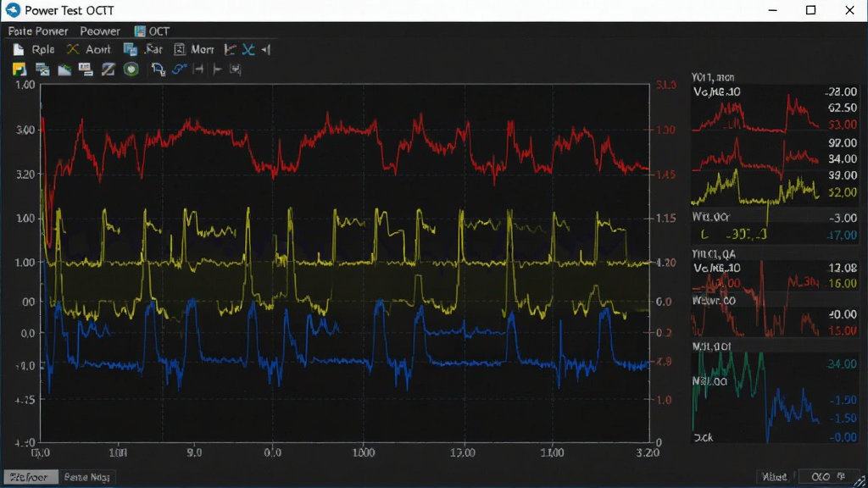
Task: Select the green and blue mini trace thumbnail
Action: point(755,396)
